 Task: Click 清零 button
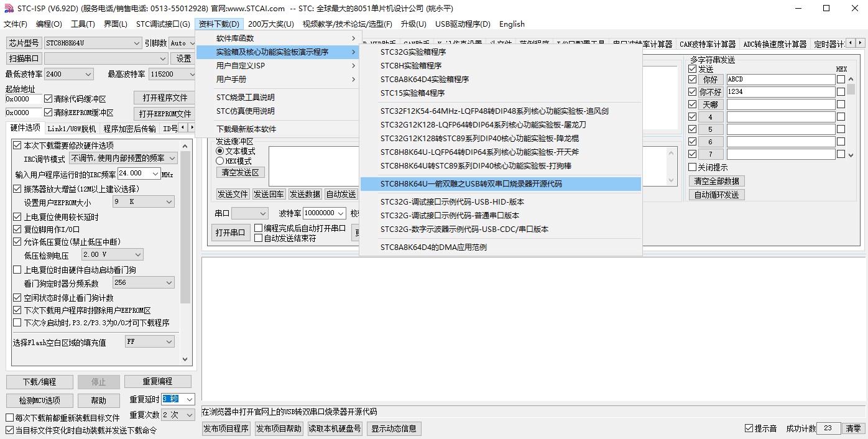coord(853,428)
